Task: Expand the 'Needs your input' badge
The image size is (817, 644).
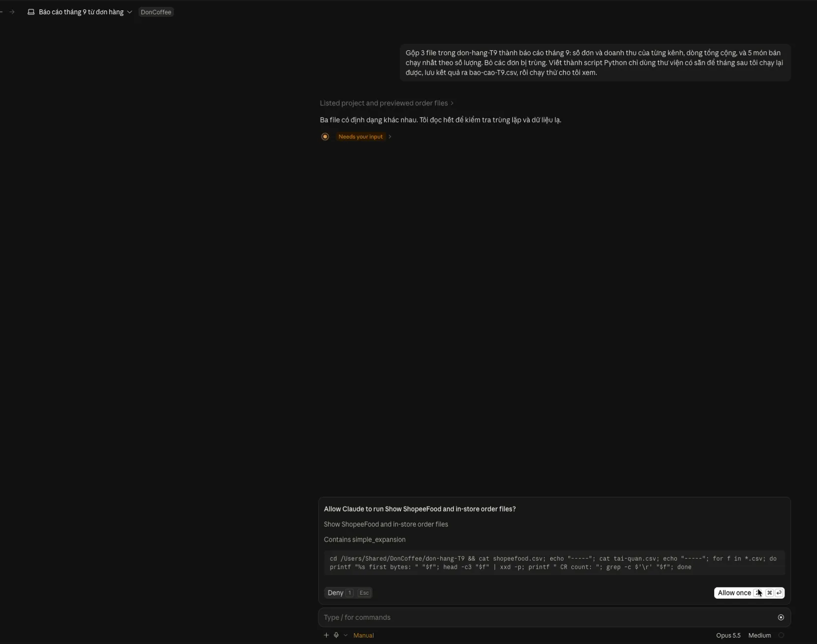Action: pyautogui.click(x=365, y=136)
